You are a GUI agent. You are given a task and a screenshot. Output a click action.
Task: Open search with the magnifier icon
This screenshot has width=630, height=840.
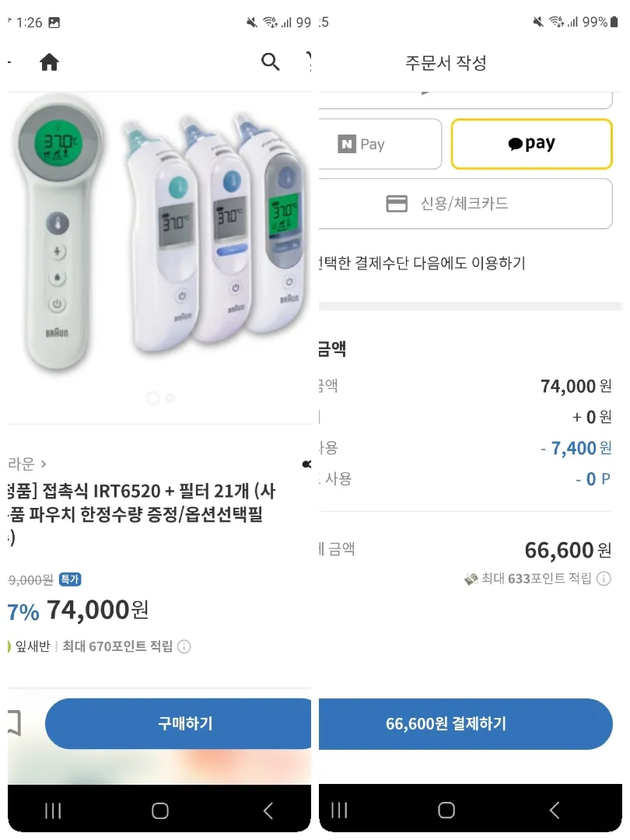(271, 61)
